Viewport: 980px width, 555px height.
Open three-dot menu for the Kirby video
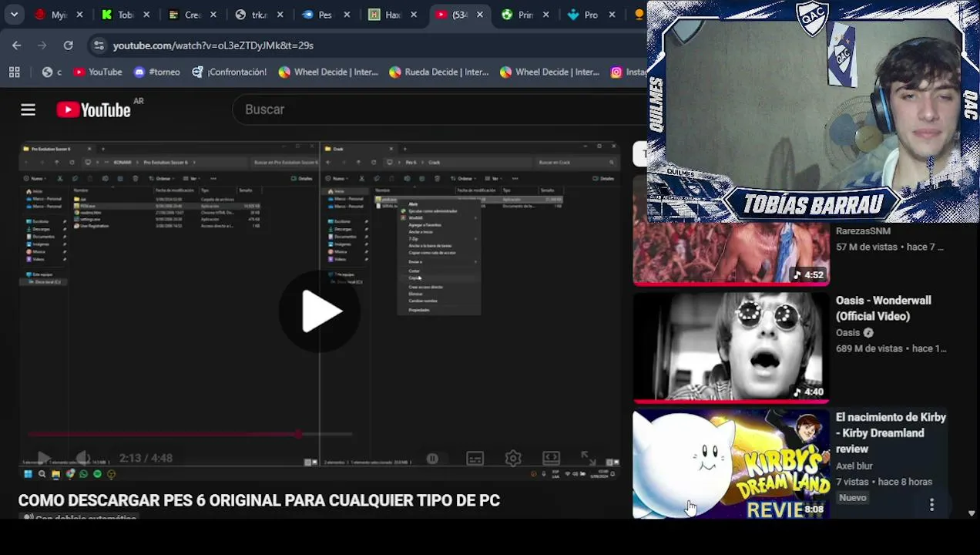931,505
